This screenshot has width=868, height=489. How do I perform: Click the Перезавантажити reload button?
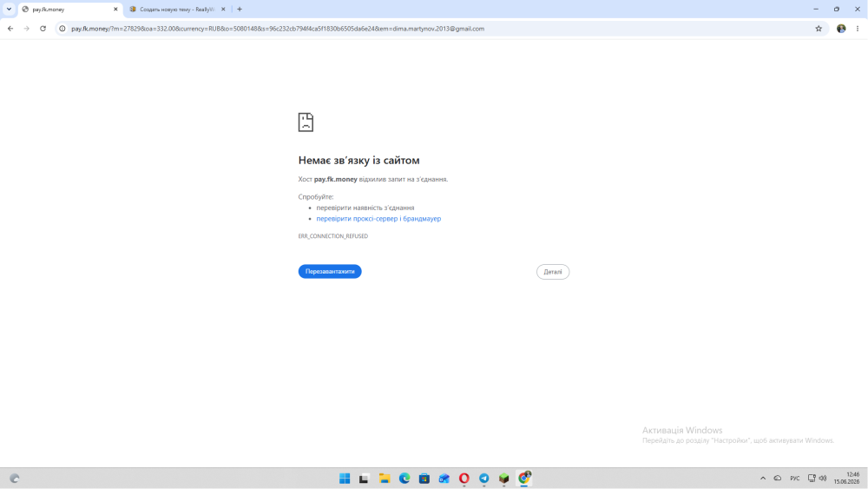[330, 271]
